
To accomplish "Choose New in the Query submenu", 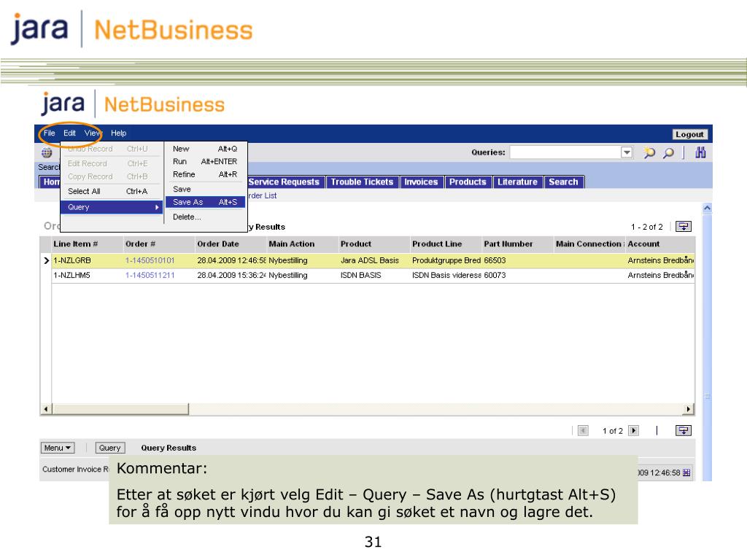I will pos(205,149).
